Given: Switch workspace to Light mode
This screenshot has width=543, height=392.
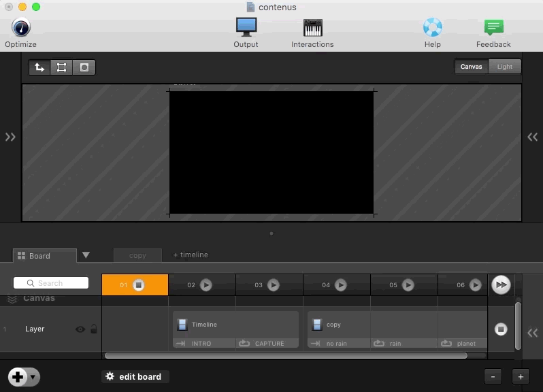Looking at the screenshot, I should (x=504, y=67).
